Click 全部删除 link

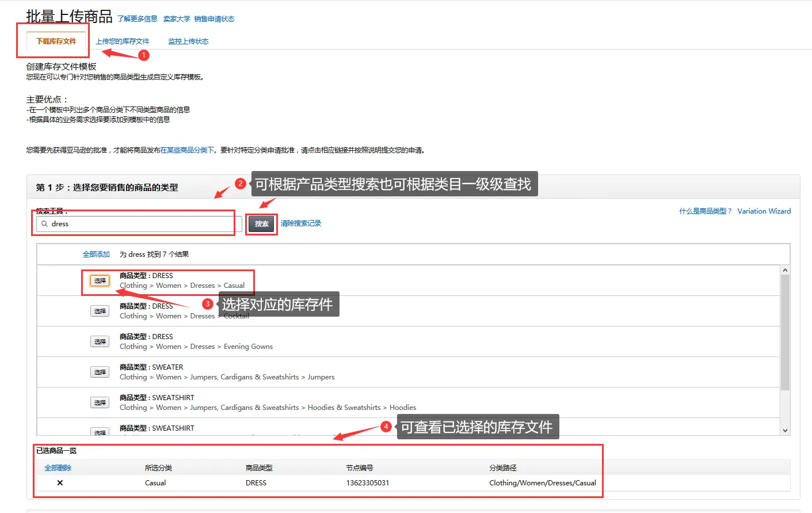pyautogui.click(x=58, y=468)
